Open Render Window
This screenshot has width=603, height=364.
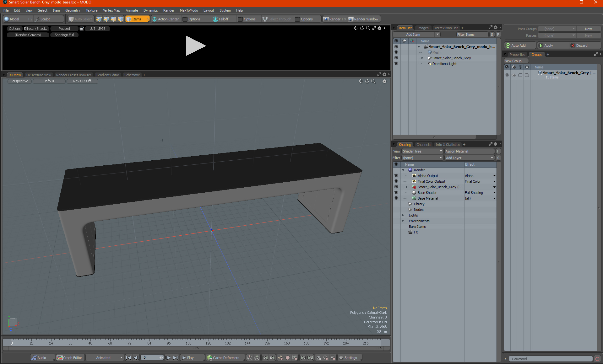click(x=363, y=19)
